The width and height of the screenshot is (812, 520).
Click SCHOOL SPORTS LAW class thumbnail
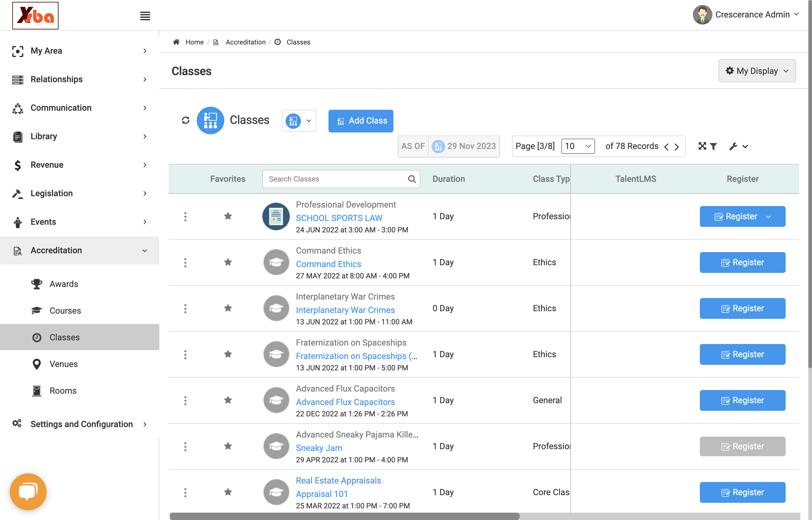point(276,216)
